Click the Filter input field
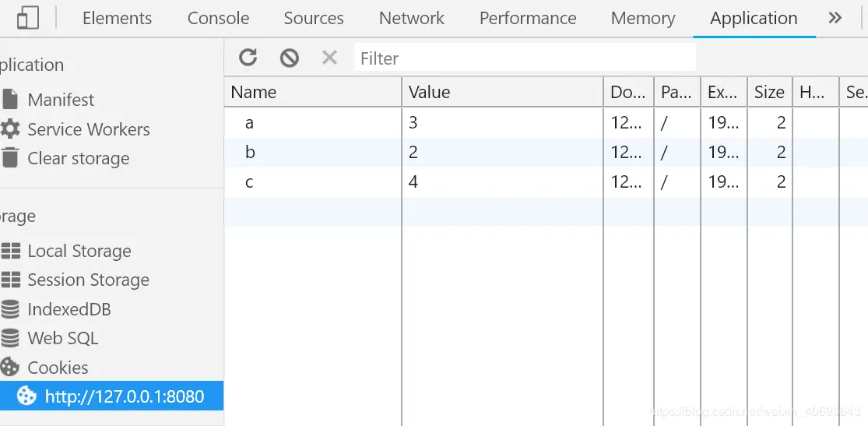 pyautogui.click(x=525, y=58)
